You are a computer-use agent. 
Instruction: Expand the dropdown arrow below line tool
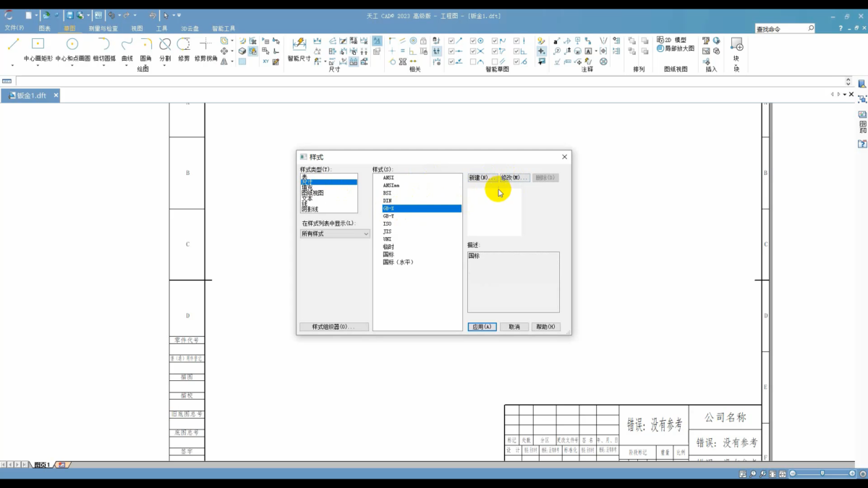pyautogui.click(x=12, y=67)
